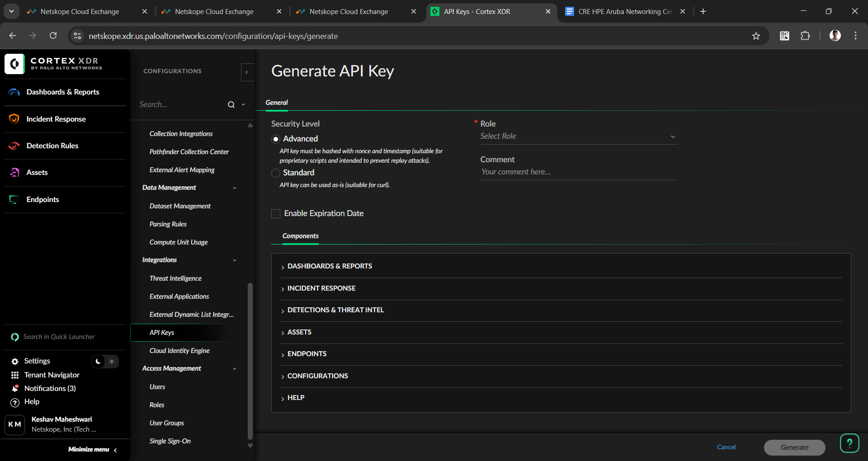Click the Notifications bell icon
Viewport: 868px width, 461px height.
15,389
